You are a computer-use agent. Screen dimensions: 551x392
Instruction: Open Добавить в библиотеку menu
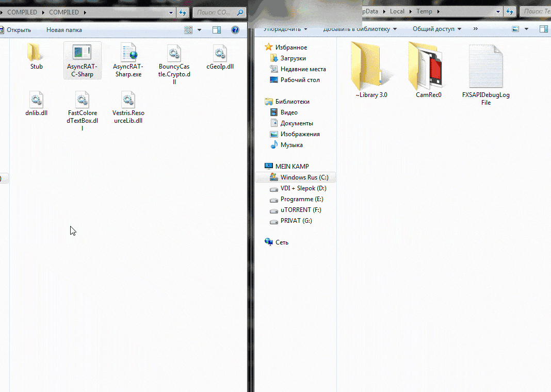point(360,29)
